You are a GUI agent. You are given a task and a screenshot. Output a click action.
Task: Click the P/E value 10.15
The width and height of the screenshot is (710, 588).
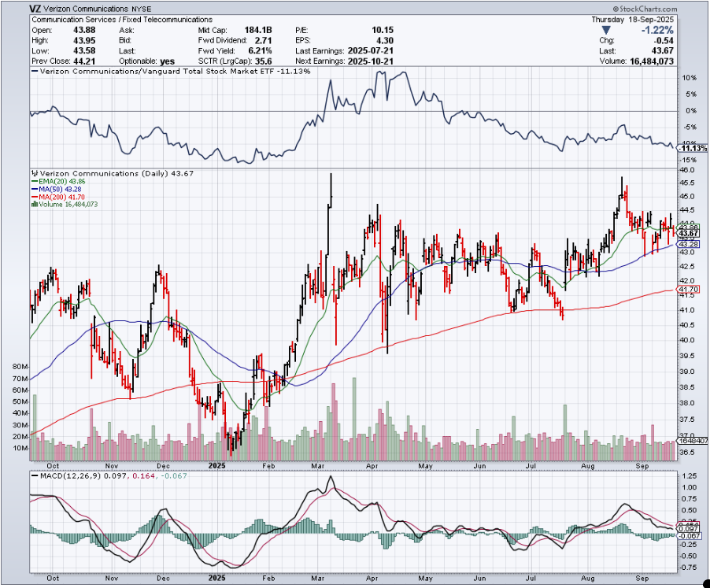(383, 31)
